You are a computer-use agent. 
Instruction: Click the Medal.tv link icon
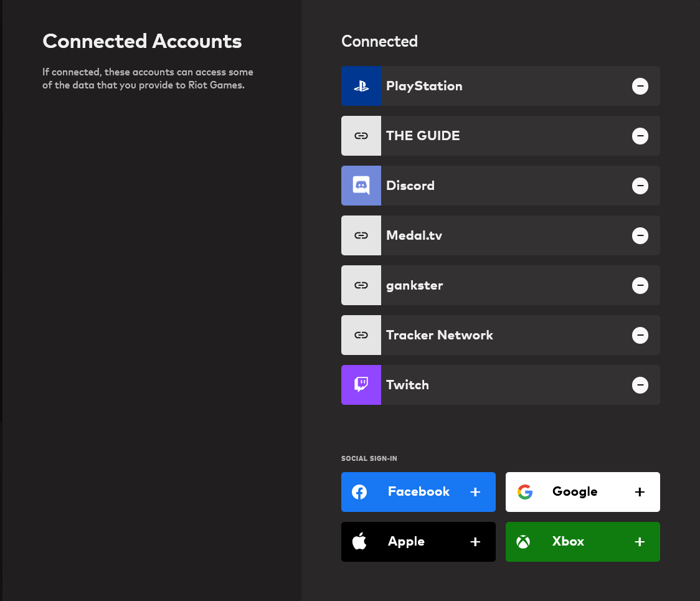pyautogui.click(x=361, y=235)
